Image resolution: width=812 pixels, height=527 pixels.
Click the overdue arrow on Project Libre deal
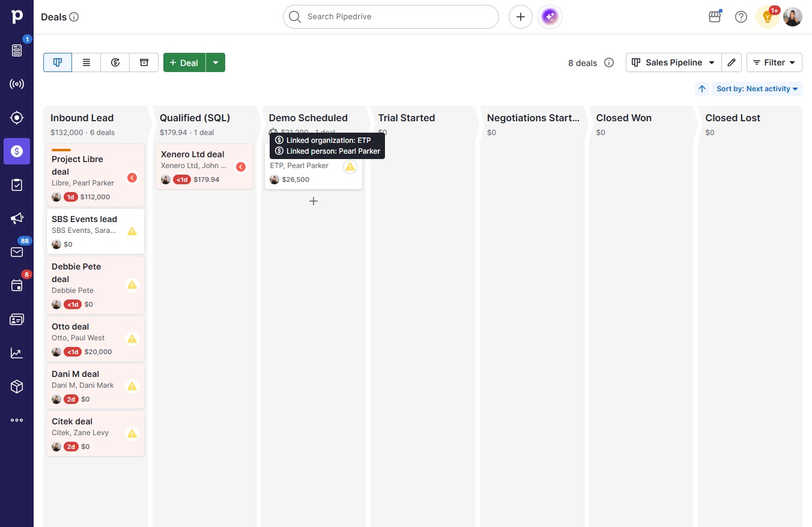pos(132,178)
